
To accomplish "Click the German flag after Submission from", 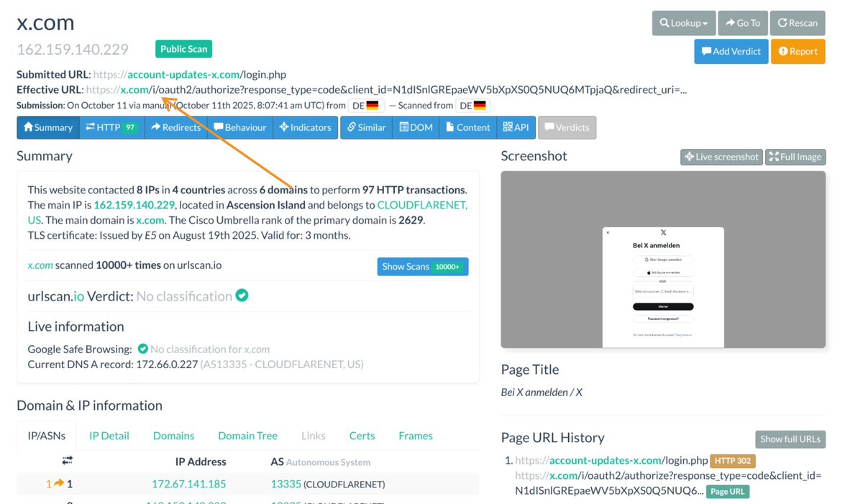I will coord(372,106).
